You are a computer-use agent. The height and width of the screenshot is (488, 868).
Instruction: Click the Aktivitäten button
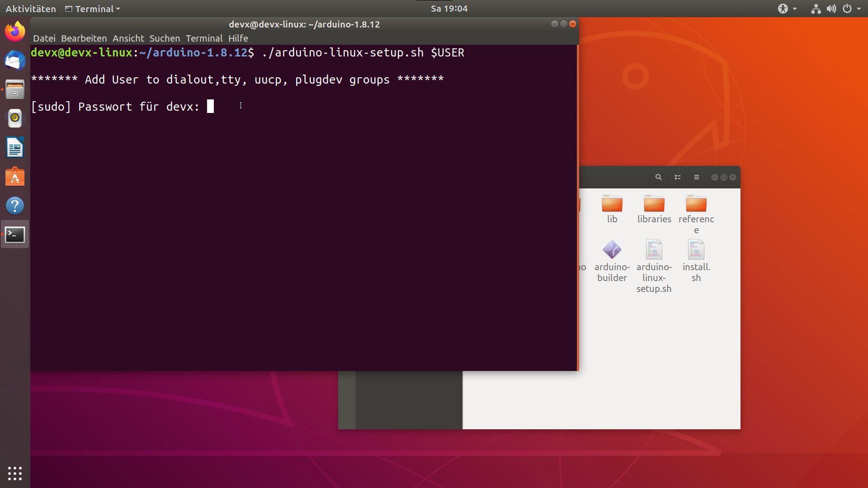[x=31, y=9]
